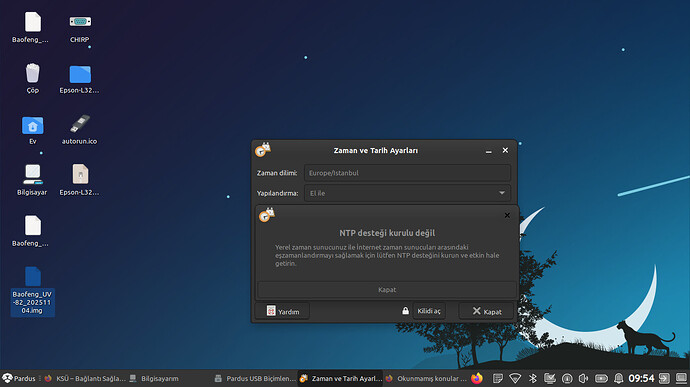The height and width of the screenshot is (387, 690).
Task: Open the display check-mark tray icon
Action: point(550,378)
